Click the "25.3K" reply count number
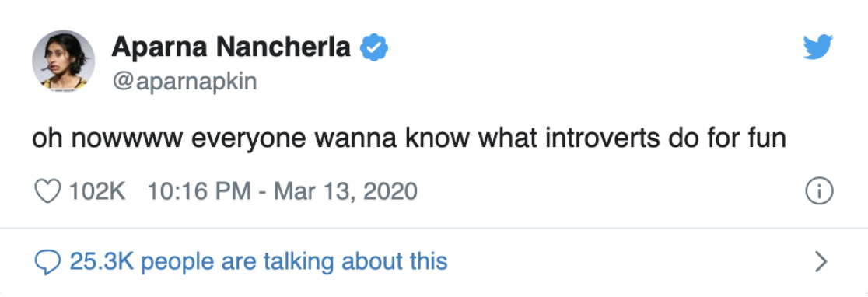The height and width of the screenshot is (297, 868). pyautogui.click(x=102, y=261)
